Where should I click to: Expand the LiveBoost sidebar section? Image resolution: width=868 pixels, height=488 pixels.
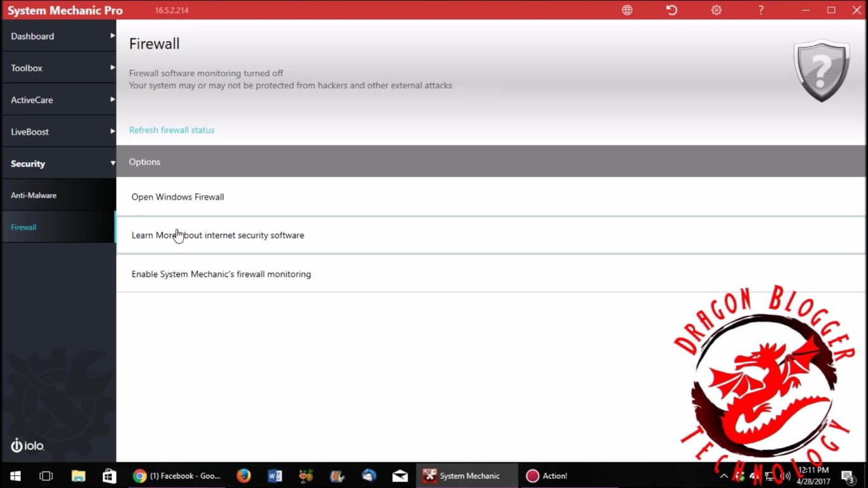point(58,132)
